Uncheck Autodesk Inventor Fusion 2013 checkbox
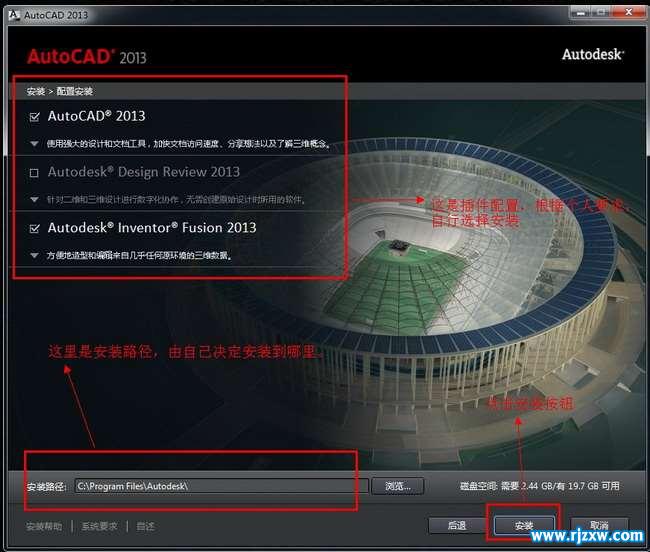The height and width of the screenshot is (552, 650). [x=35, y=228]
